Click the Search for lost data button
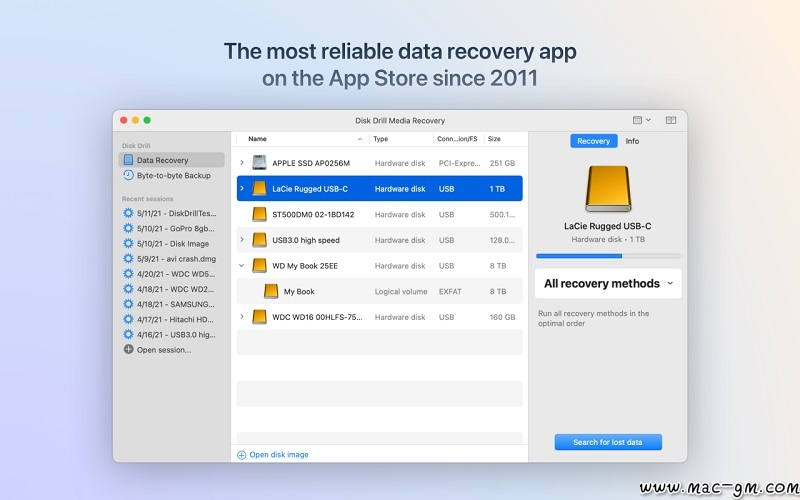This screenshot has height=500, width=800. [608, 442]
